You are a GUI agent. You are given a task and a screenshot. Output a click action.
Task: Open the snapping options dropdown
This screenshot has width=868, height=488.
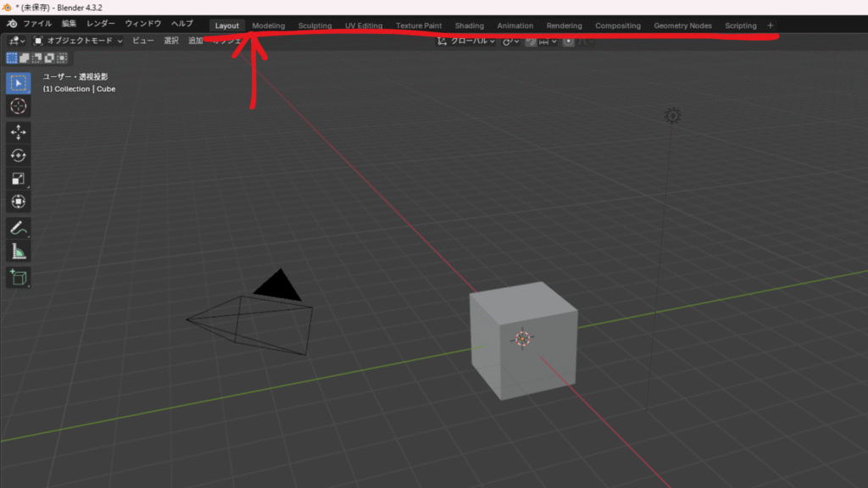[548, 42]
